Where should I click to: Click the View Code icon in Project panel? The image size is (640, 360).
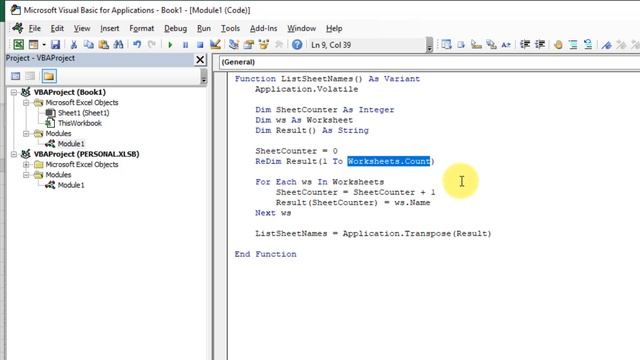(x=16, y=76)
